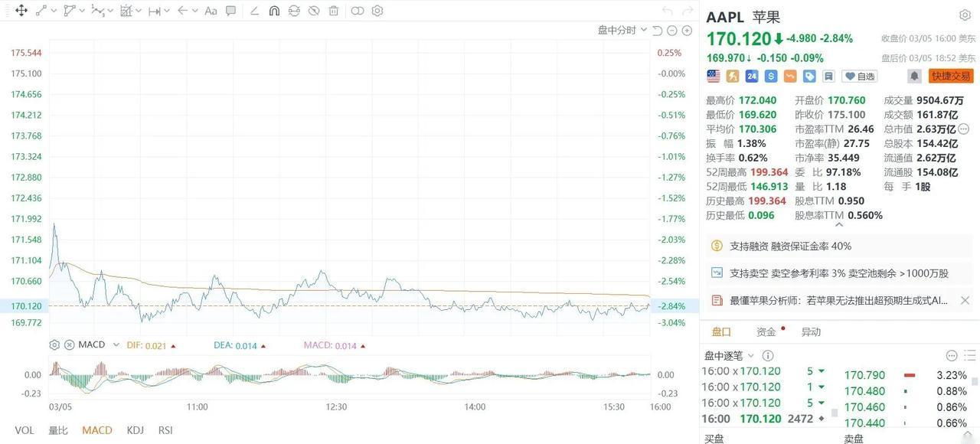Select the arrow annotation tool
This screenshot has width=980, height=444.
click(182, 11)
